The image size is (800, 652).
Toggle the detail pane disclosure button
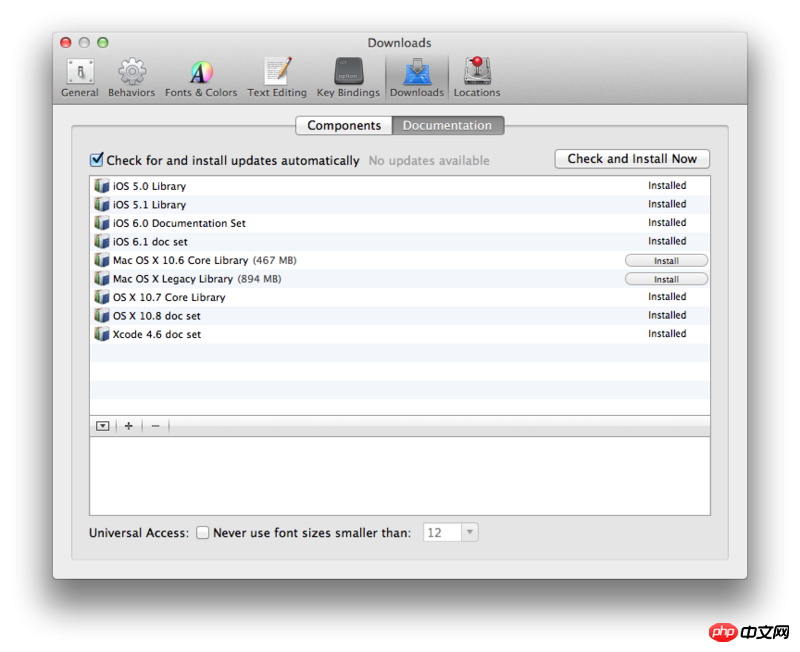[103, 425]
